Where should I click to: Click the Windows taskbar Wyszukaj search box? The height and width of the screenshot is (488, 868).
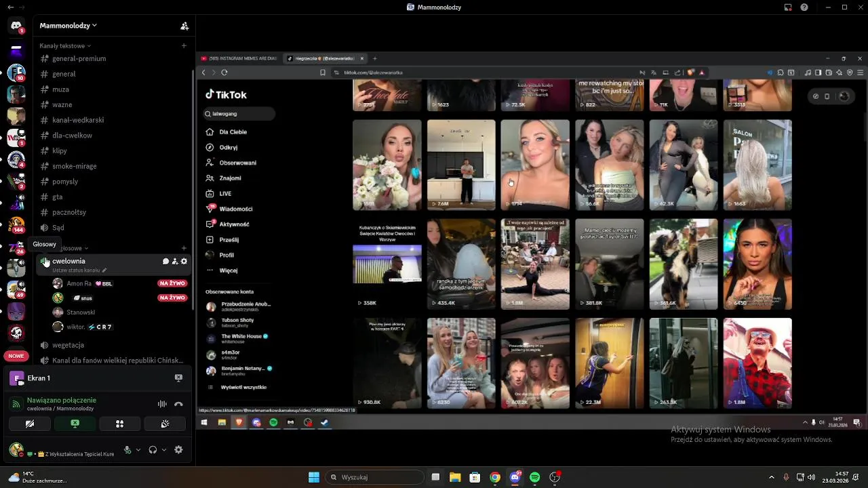coord(376,477)
